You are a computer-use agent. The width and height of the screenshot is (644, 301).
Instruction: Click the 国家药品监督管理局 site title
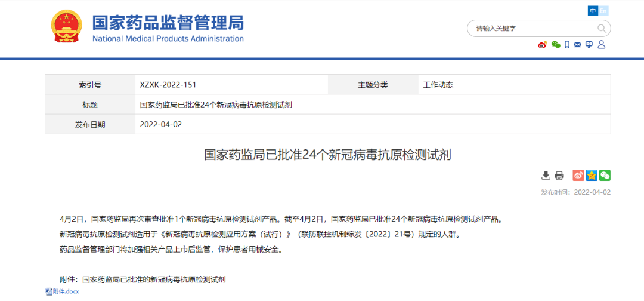point(168,24)
